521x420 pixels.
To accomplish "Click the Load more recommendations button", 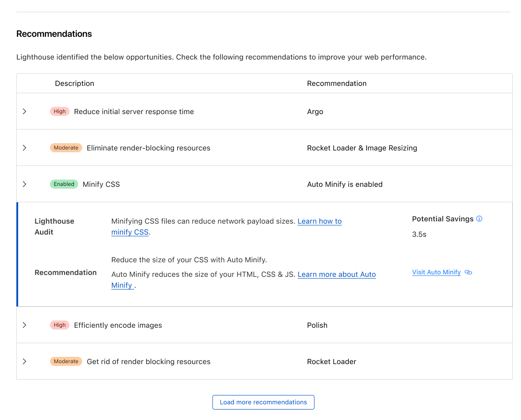I will tap(263, 402).
